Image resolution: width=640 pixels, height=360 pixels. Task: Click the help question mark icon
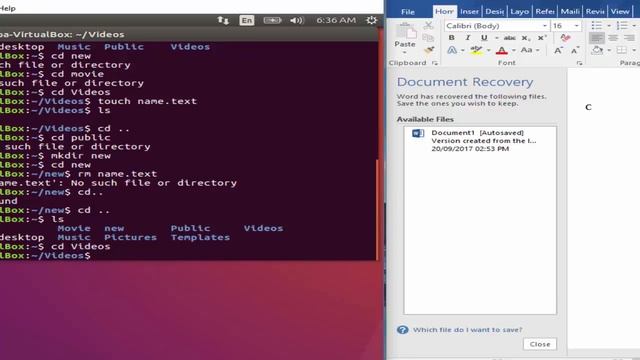tap(402, 330)
